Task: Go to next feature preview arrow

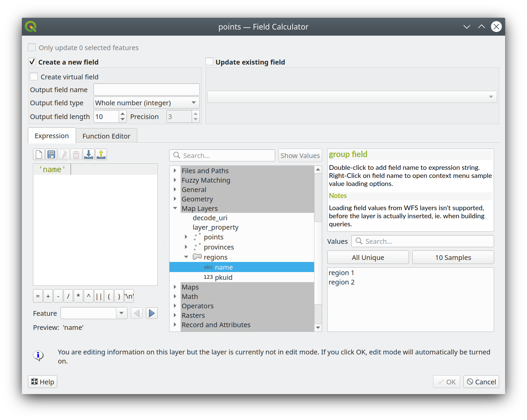Action: pyautogui.click(x=152, y=313)
